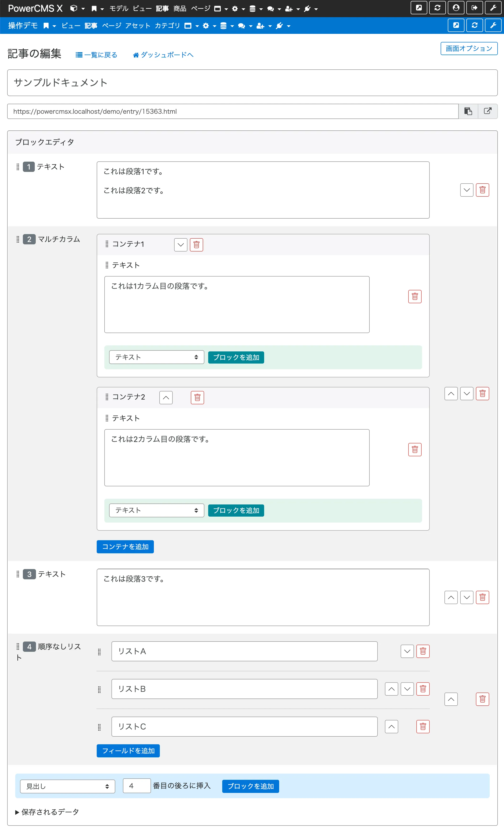This screenshot has width=504, height=832.
Task: Click the wrench icon in top black bar
Action: pos(493,8)
